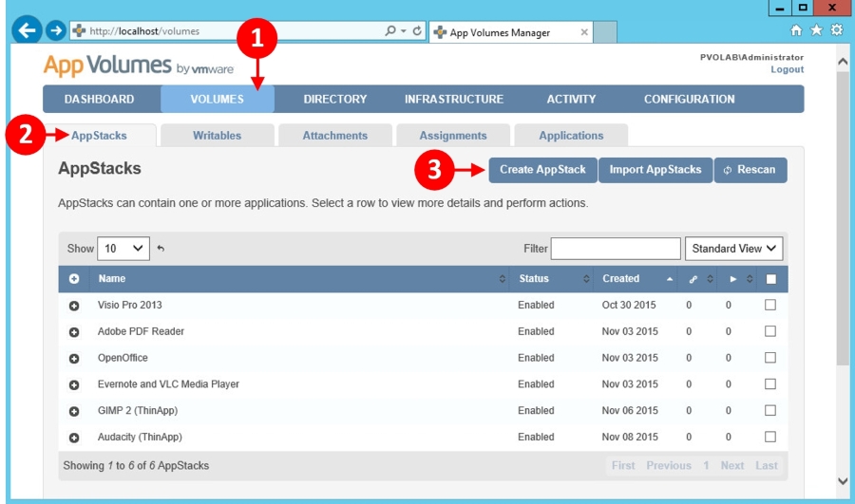Expand details for Visio Pro 2013 row
The image size is (855, 504).
(x=74, y=306)
